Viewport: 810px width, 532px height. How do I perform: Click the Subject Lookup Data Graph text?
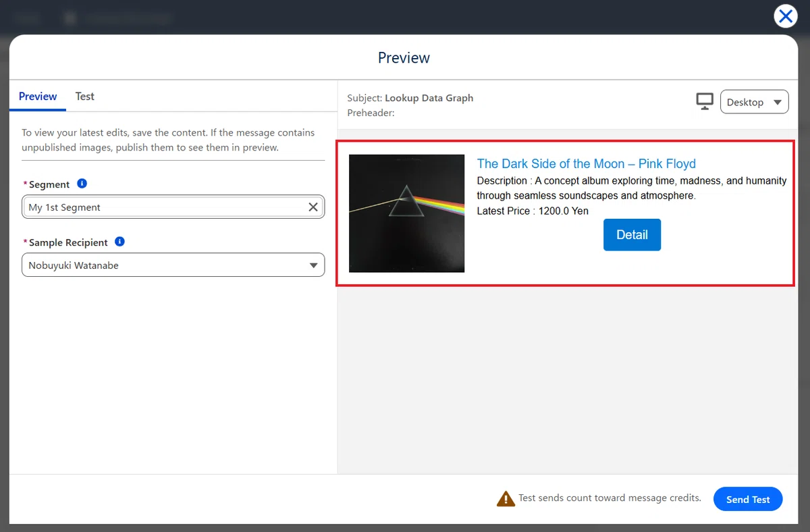pyautogui.click(x=410, y=98)
